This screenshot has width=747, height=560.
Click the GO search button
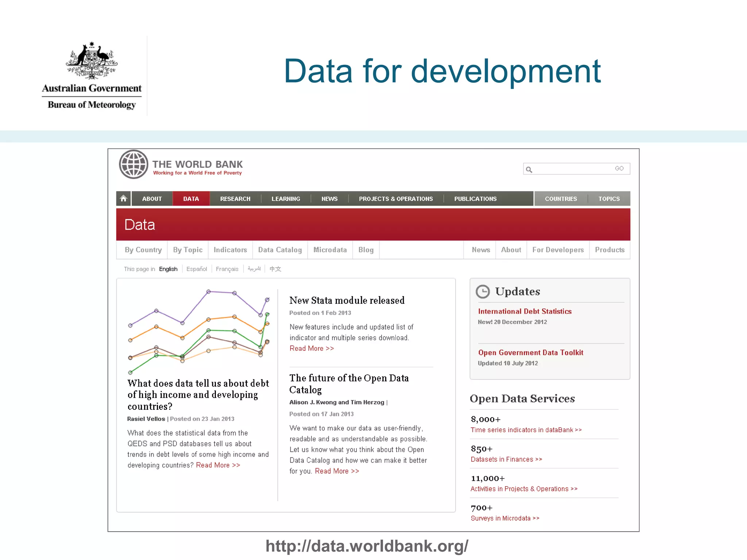[x=619, y=168]
